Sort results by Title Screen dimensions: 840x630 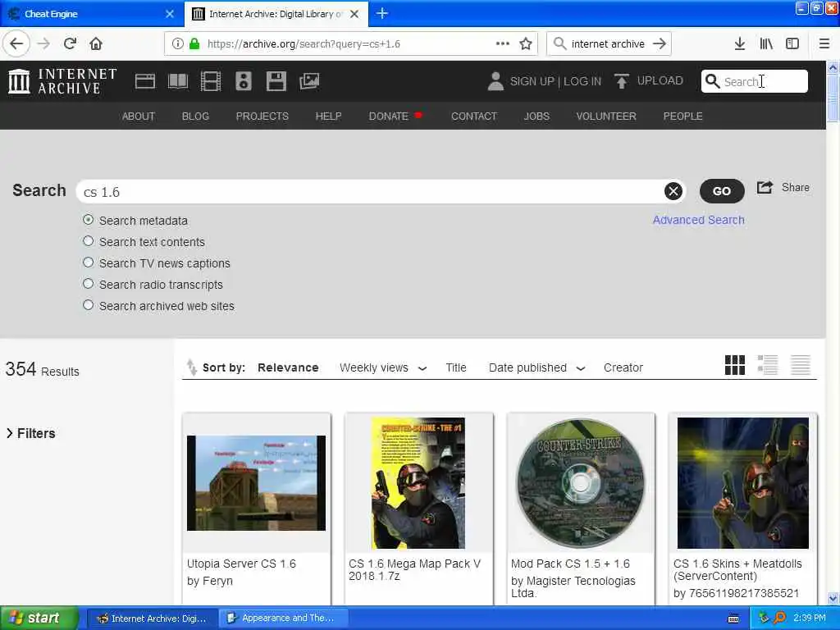click(456, 368)
